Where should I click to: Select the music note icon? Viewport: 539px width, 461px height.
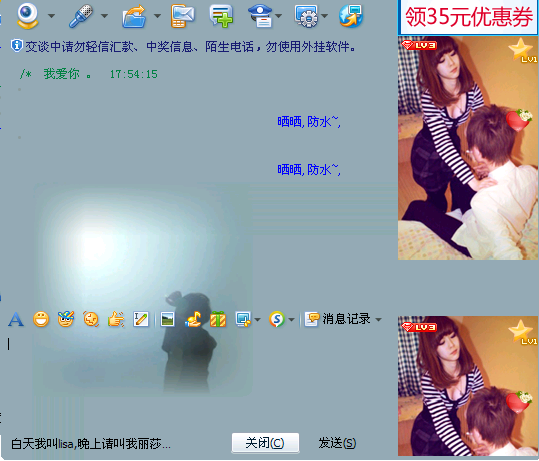(193, 319)
